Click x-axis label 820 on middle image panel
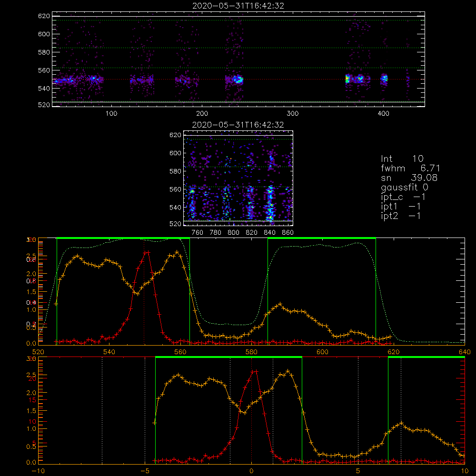 (x=252, y=233)
